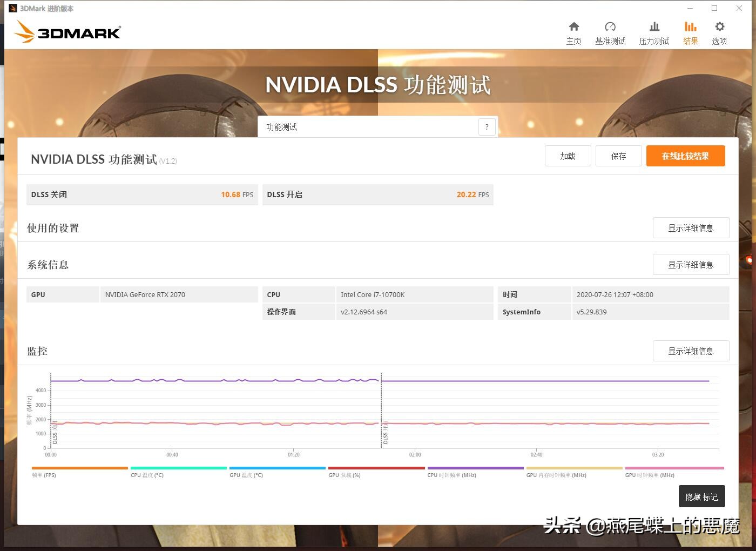The height and width of the screenshot is (551, 756).
Task: Click the orange 结果 results icon
Action: (691, 31)
